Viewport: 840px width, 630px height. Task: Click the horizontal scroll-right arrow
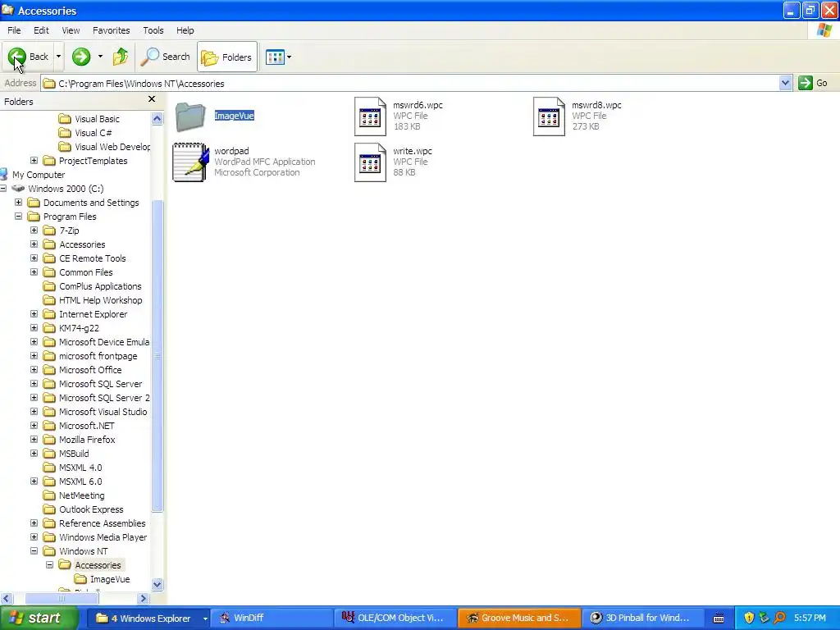coord(143,598)
